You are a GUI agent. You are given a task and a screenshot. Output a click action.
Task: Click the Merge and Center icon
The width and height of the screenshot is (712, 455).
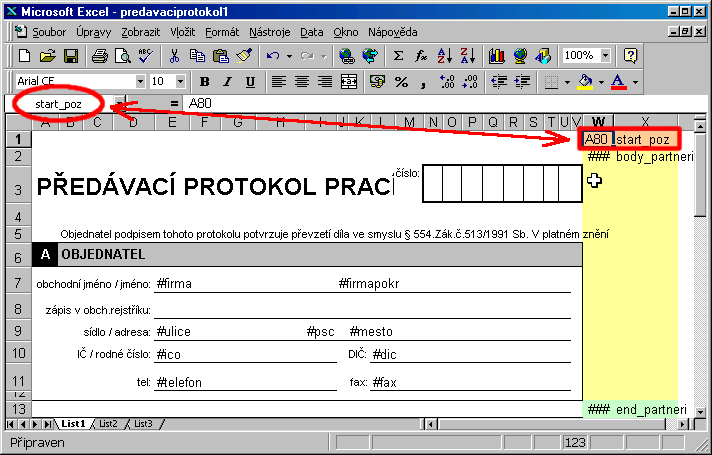pos(350,81)
